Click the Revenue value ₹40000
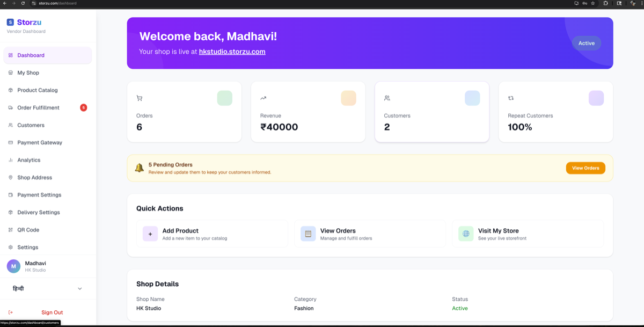The height and width of the screenshot is (327, 644). [279, 127]
